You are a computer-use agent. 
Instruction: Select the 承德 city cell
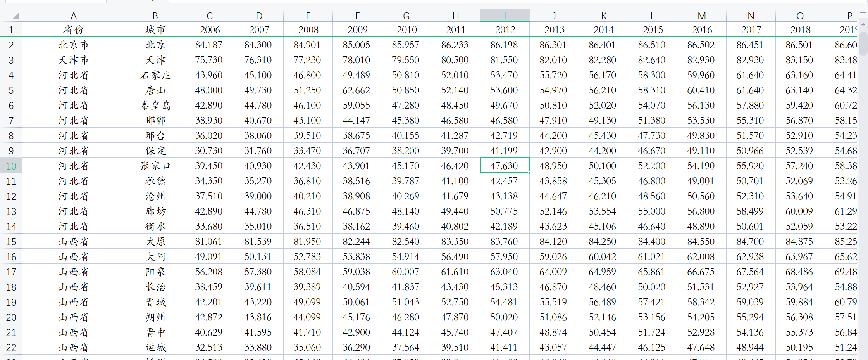coord(155,181)
